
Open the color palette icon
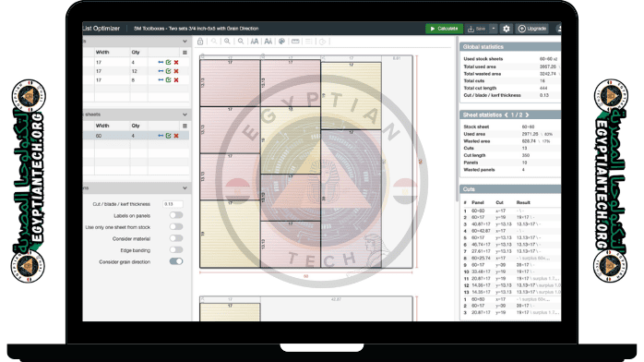coord(281,42)
